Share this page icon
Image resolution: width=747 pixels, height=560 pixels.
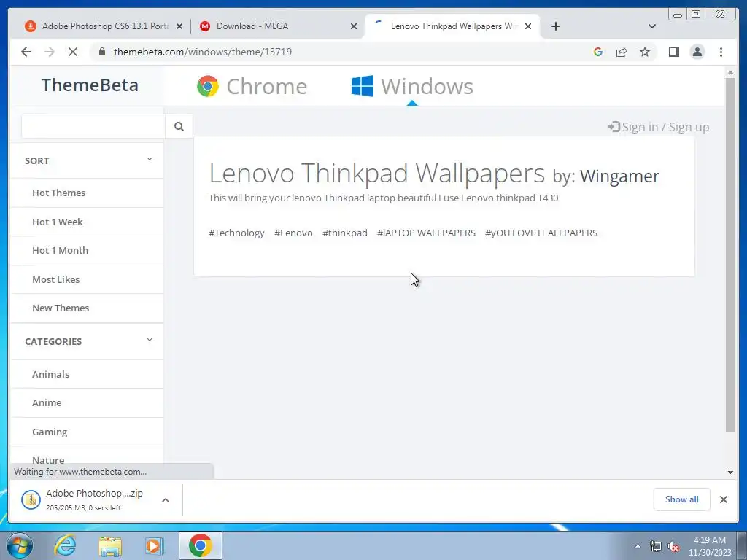pyautogui.click(x=622, y=52)
